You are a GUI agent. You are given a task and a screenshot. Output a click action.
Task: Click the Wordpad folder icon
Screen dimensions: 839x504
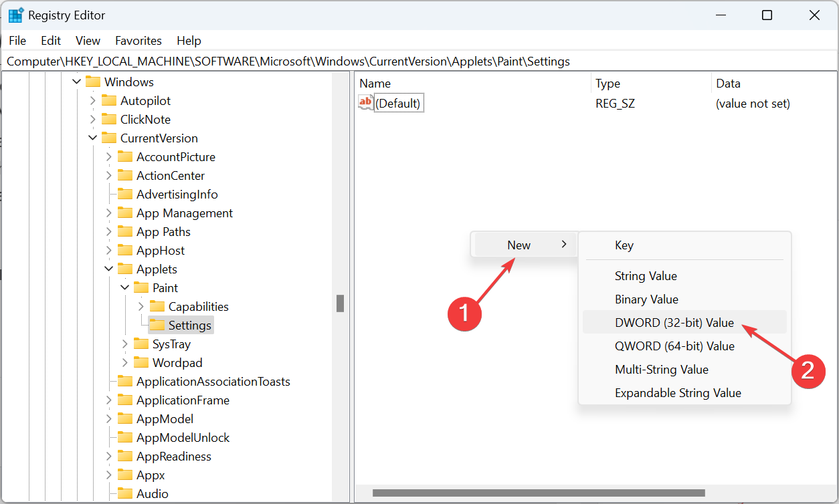pos(141,363)
